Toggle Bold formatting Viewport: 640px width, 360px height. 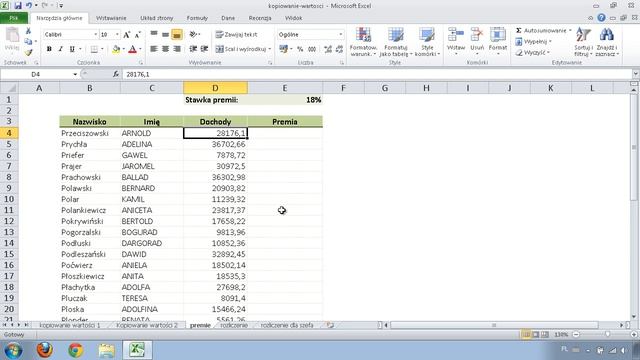[49, 49]
